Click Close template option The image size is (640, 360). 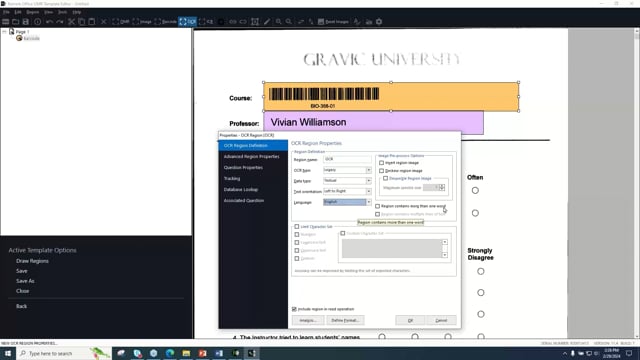pos(22,291)
